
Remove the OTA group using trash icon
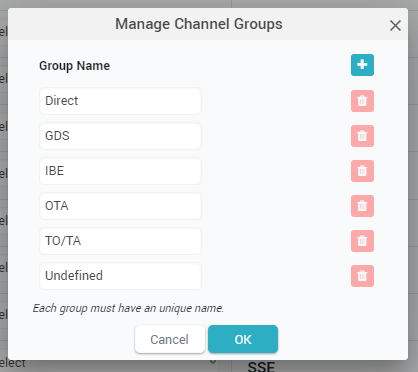click(x=362, y=206)
